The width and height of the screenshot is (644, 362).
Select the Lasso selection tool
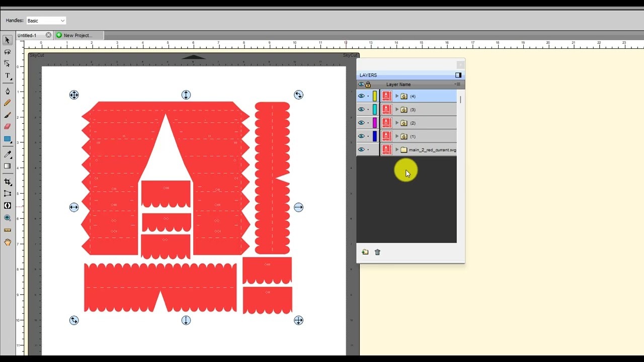pos(7,52)
